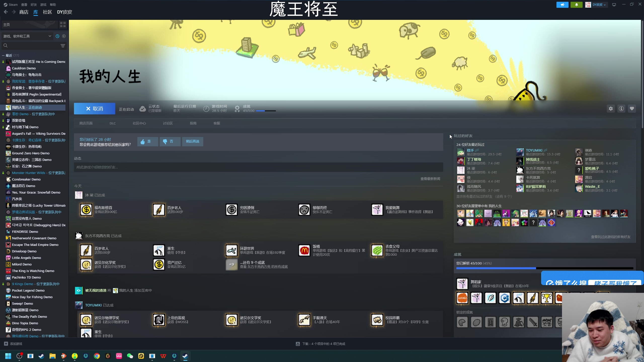Select Cauldron Demo in library list
This screenshot has width=644, height=362.
pos(24,68)
